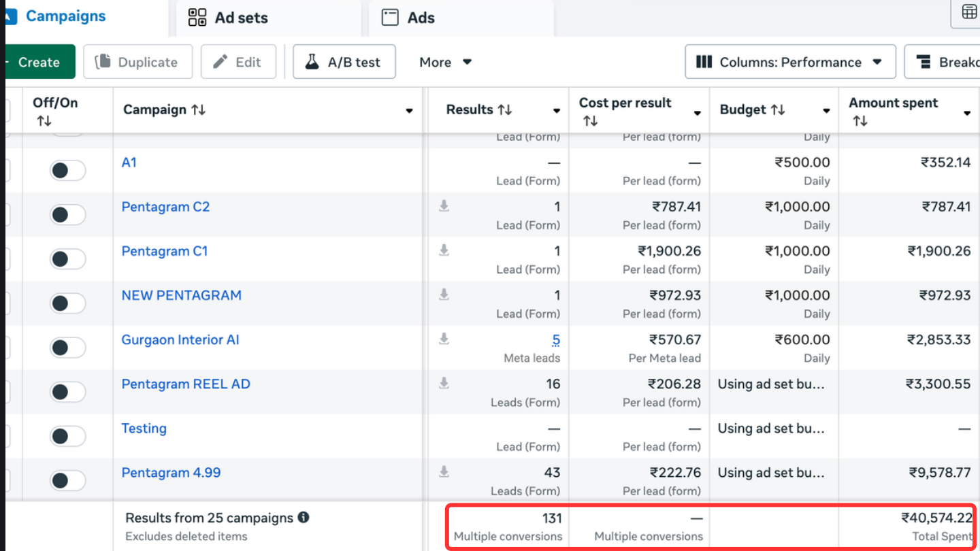This screenshot has width=980, height=551.
Task: Sort campaigns by name arrows
Action: 199,110
